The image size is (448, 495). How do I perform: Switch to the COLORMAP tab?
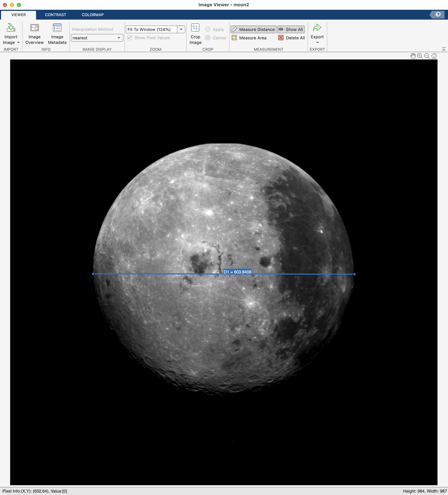pyautogui.click(x=93, y=15)
